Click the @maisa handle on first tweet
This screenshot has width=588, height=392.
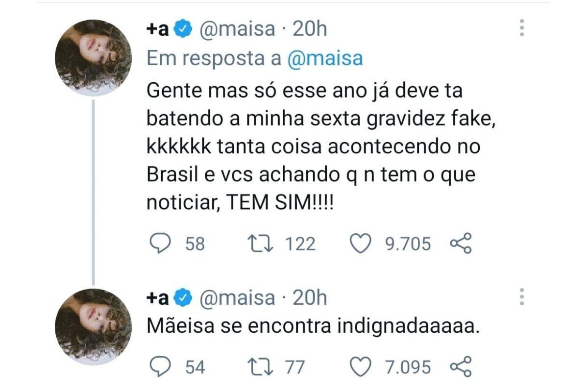(x=237, y=29)
